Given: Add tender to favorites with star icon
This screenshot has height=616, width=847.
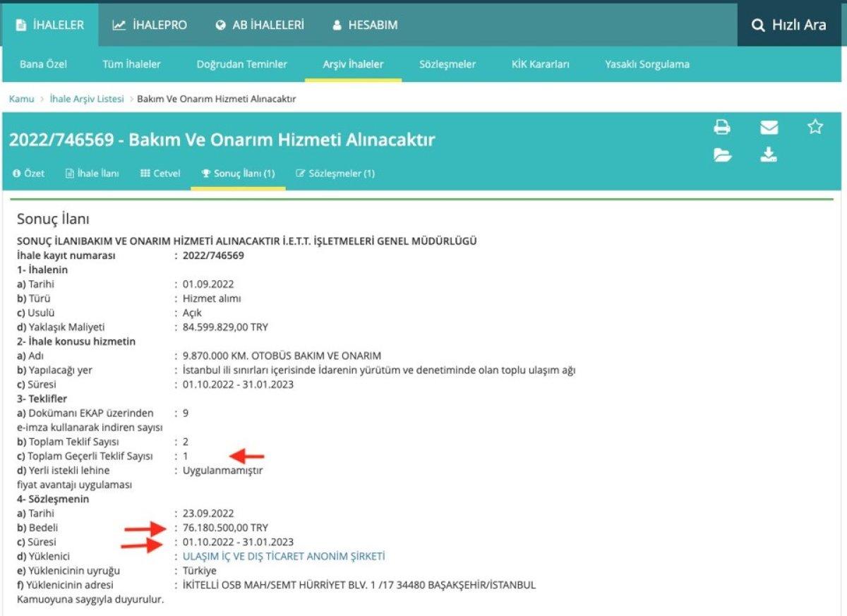Looking at the screenshot, I should pos(815,127).
